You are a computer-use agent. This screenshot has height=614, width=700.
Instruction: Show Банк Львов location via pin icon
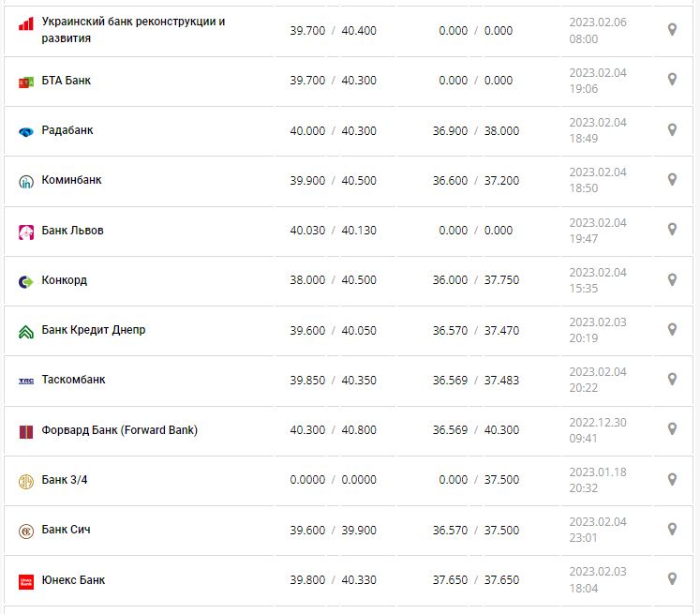[x=672, y=229]
